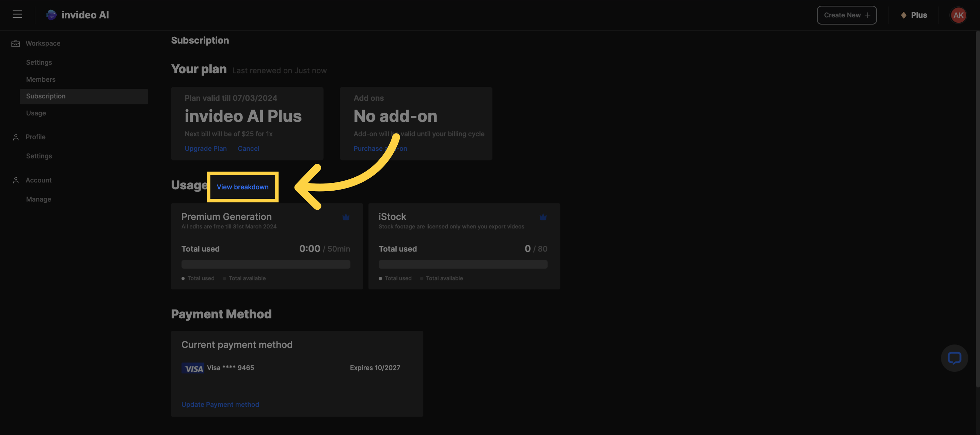Open Workspace Settings in the sidebar
This screenshot has height=435, width=980.
click(x=39, y=62)
